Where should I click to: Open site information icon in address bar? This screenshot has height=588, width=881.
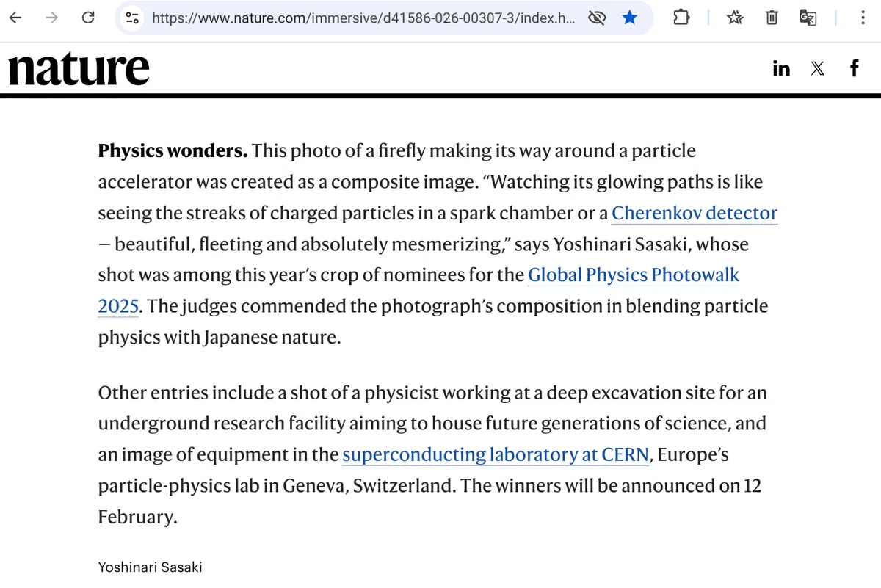[x=132, y=18]
